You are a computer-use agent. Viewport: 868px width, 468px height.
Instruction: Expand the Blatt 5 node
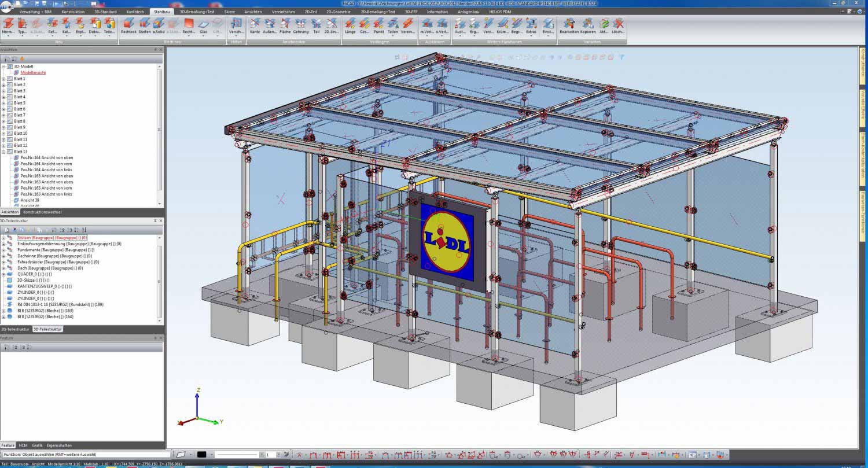pyautogui.click(x=3, y=103)
